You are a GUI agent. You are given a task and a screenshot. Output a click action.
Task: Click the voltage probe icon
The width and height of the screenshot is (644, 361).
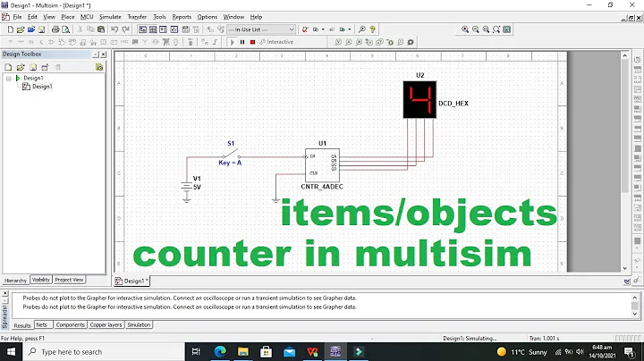(x=338, y=42)
